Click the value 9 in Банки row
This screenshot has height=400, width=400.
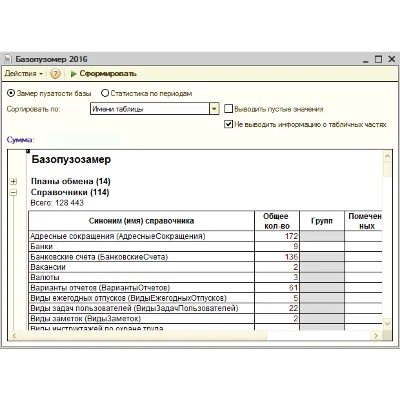296,247
